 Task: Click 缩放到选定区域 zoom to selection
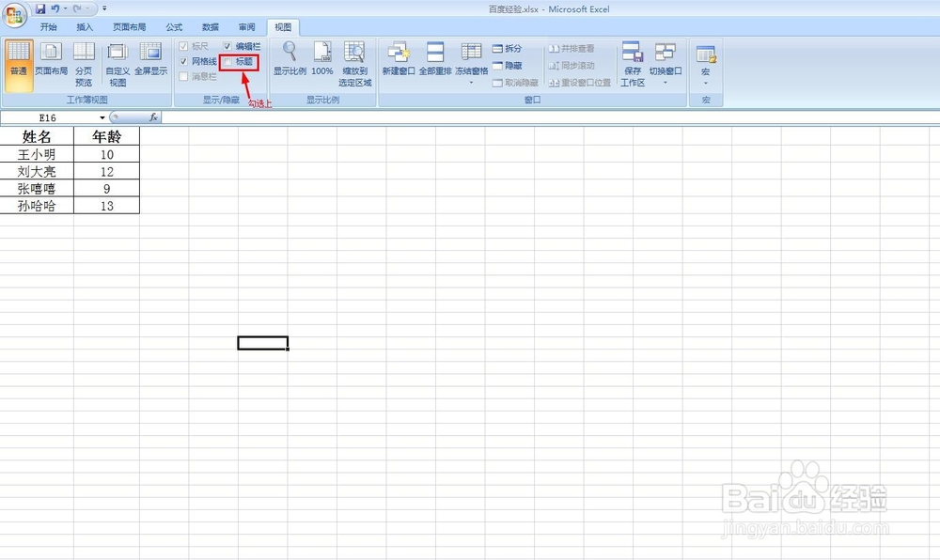(355, 65)
